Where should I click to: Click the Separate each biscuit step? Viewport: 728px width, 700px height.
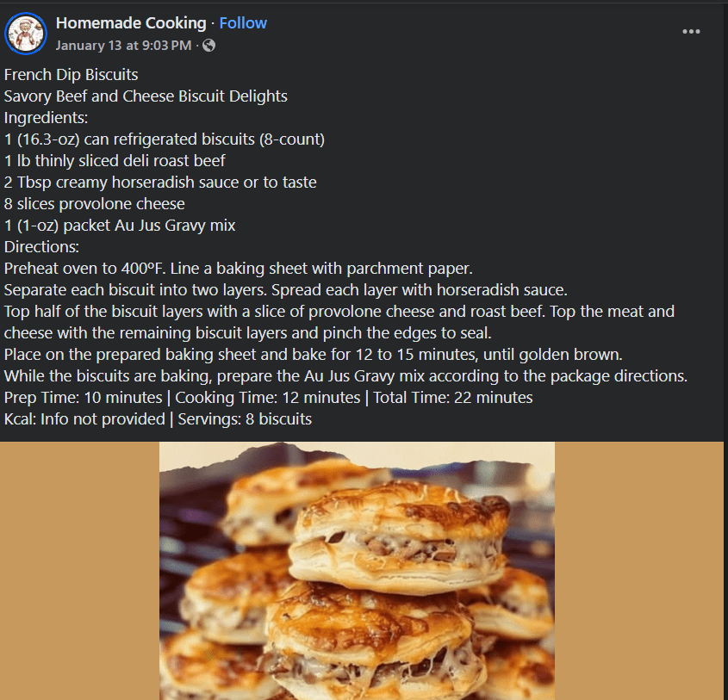click(285, 290)
